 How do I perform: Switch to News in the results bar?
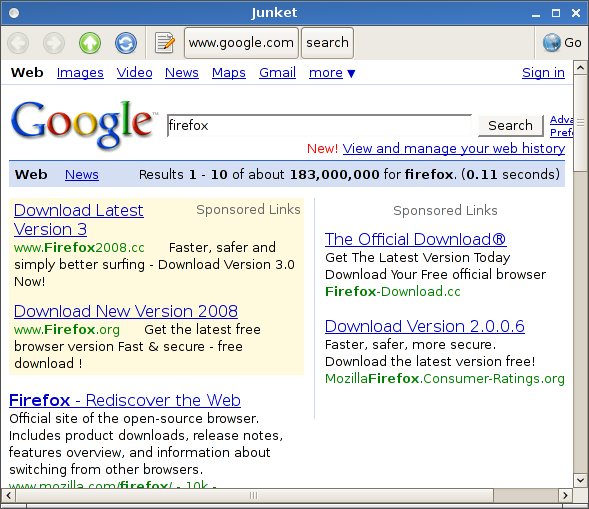click(x=82, y=175)
